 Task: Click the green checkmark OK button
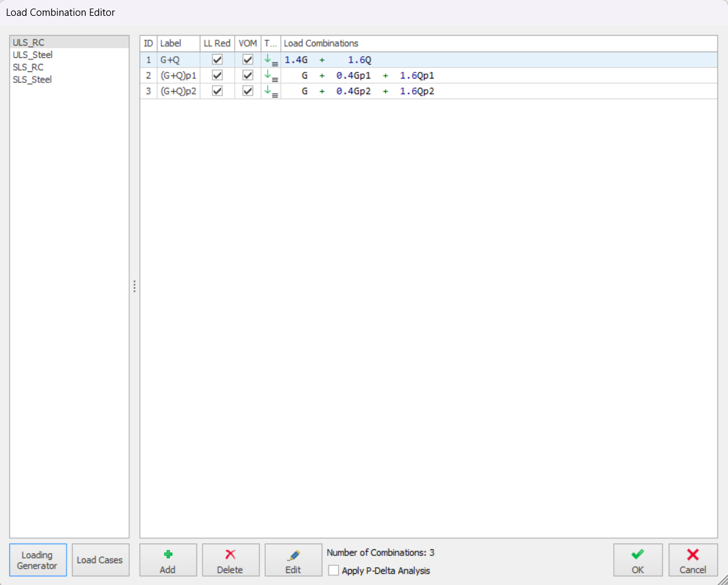638,560
